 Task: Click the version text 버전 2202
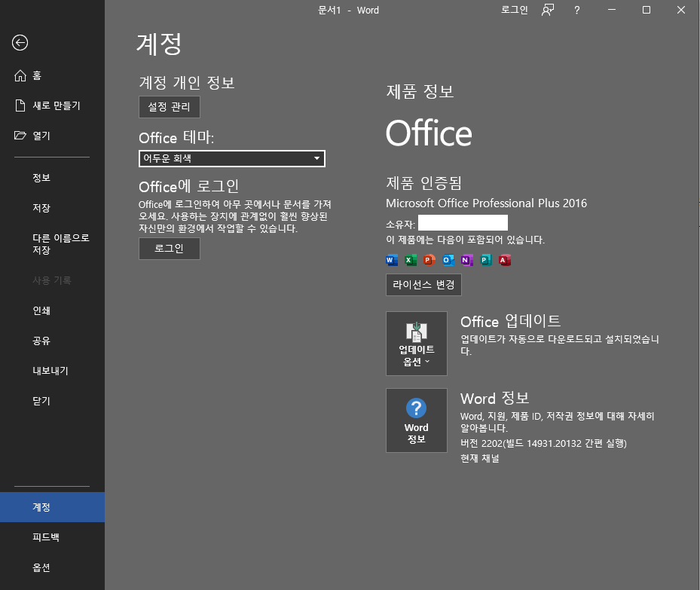pos(543,444)
